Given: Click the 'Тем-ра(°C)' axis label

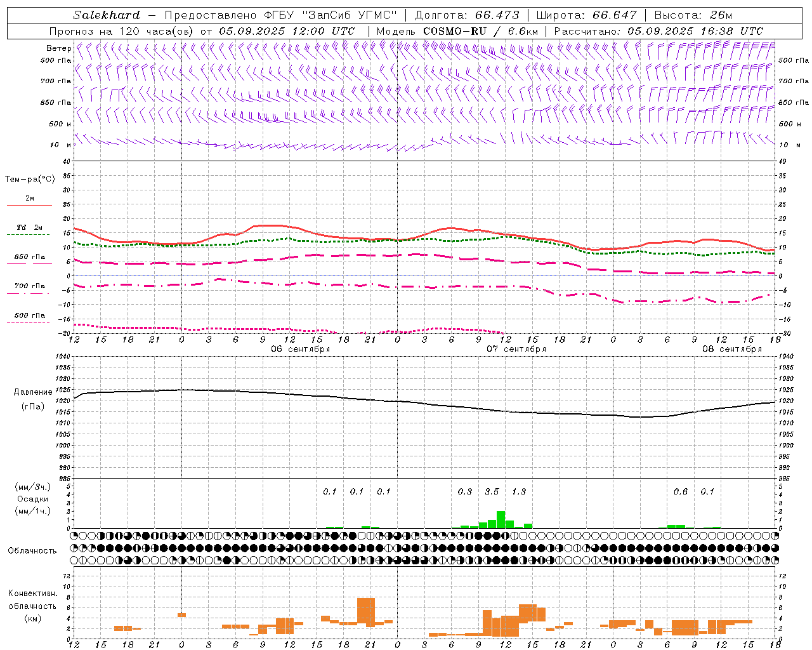Looking at the screenshot, I should (30, 180).
